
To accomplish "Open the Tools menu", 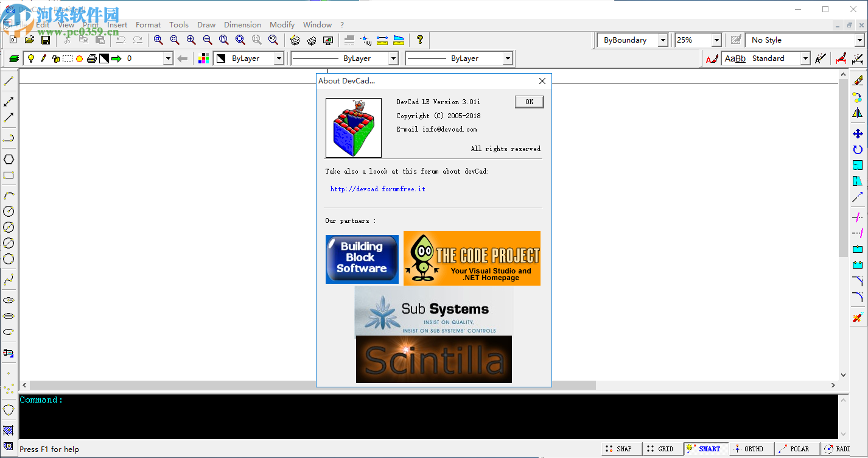I will pyautogui.click(x=179, y=25).
